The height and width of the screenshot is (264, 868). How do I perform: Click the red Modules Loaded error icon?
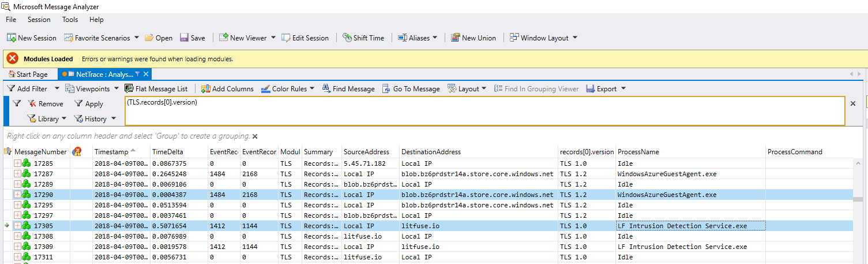pyautogui.click(x=12, y=58)
